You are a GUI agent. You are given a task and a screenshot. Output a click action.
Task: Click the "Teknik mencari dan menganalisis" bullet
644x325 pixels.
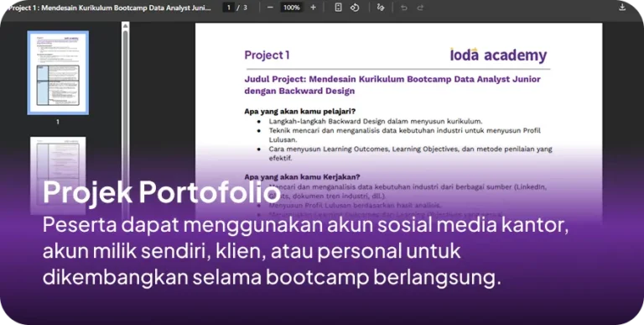[404, 135]
